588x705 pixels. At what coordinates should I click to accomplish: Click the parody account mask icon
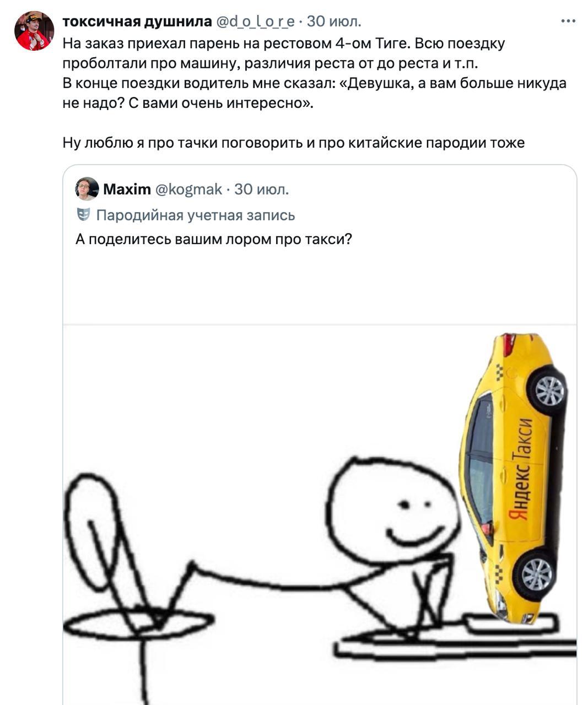coord(83,214)
